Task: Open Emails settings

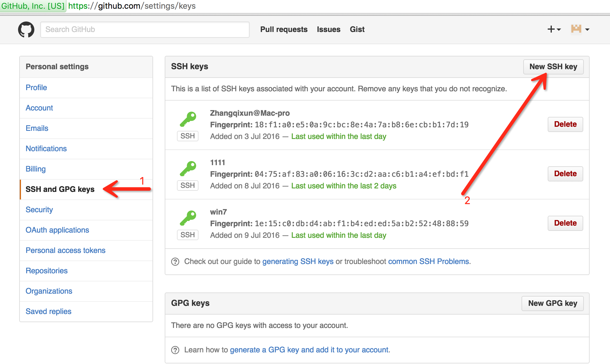Action: click(x=86, y=128)
